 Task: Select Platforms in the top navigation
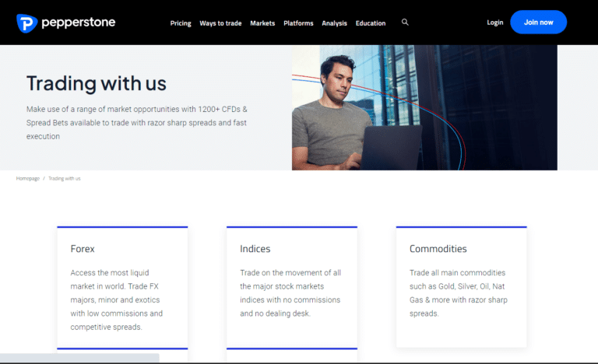299,23
